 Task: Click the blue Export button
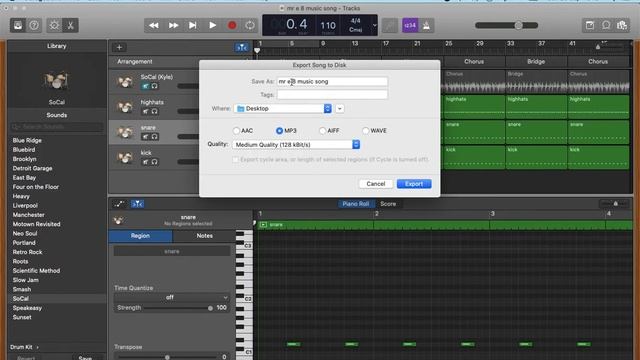pyautogui.click(x=414, y=184)
